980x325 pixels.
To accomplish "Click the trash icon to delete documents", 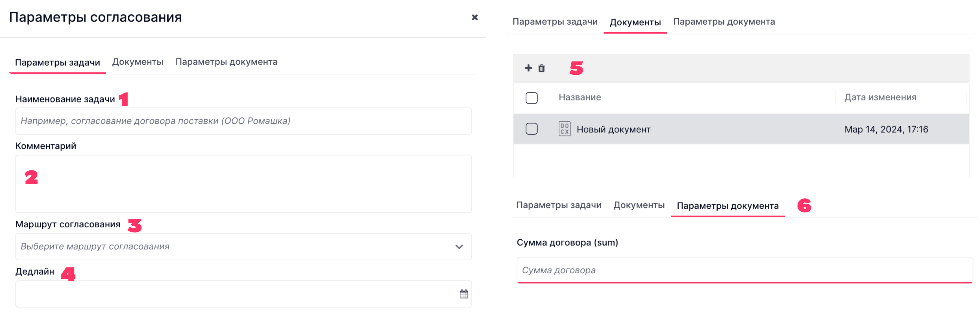I will click(541, 69).
